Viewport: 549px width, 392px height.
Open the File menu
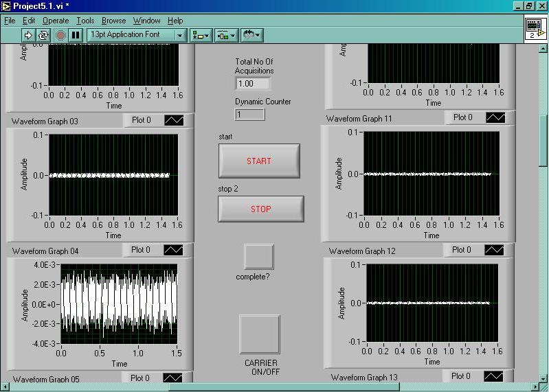pyautogui.click(x=10, y=21)
